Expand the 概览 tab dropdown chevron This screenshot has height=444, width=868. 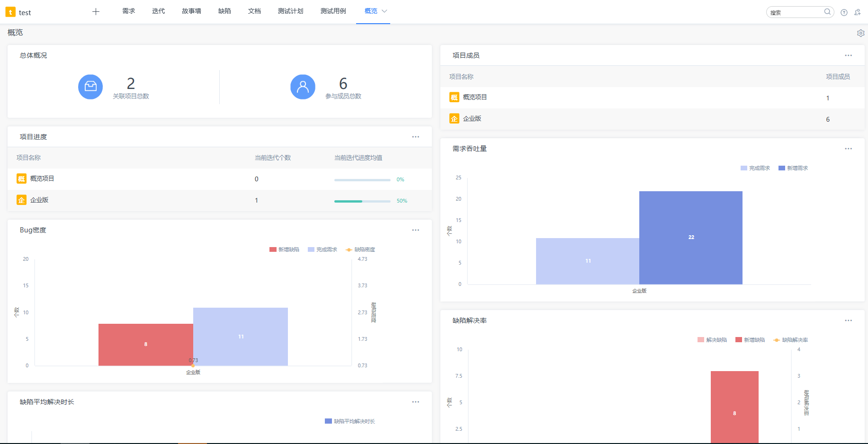click(x=385, y=11)
